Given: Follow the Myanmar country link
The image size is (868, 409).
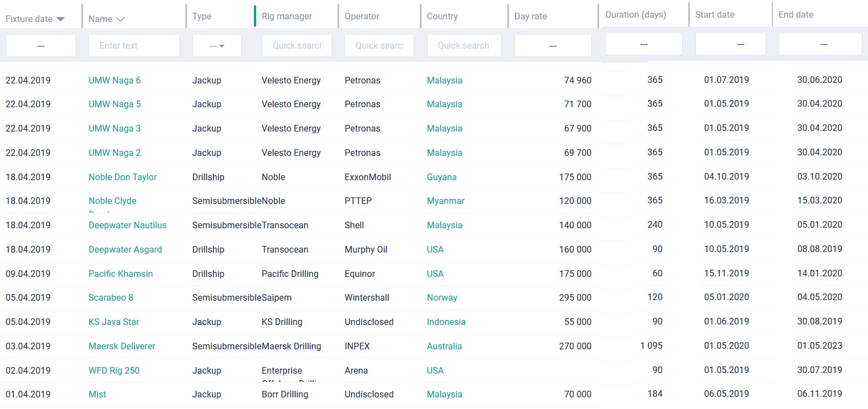Looking at the screenshot, I should coord(445,201).
